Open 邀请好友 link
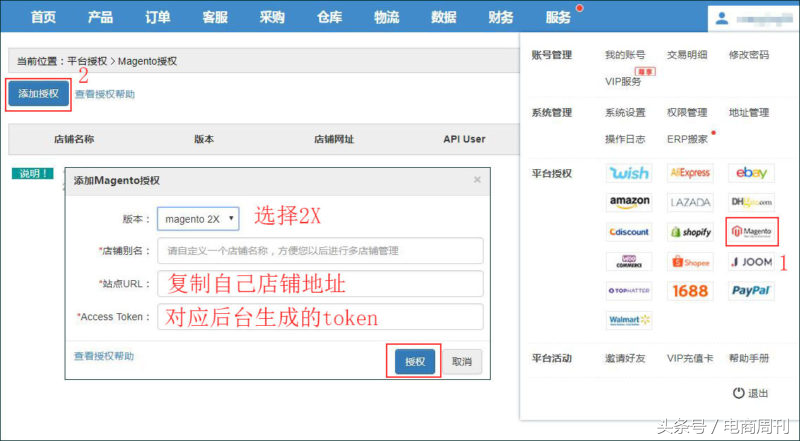Image resolution: width=800 pixels, height=441 pixels. pos(625,358)
